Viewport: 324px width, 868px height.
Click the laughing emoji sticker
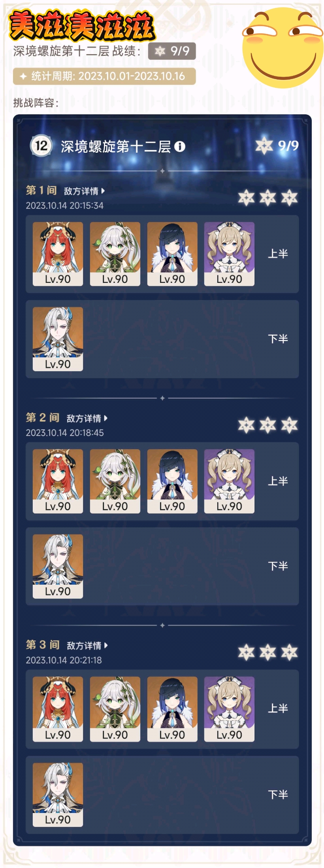(283, 47)
